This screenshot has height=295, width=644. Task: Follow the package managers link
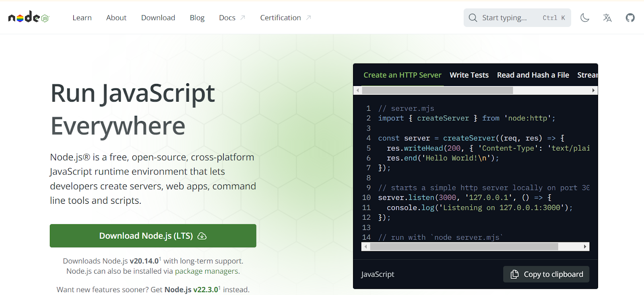point(206,271)
